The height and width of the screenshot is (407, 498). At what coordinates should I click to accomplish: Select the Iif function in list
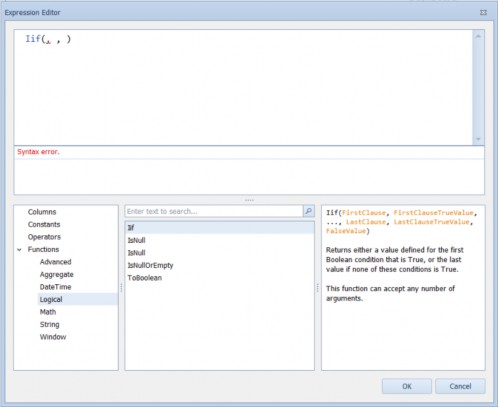[x=220, y=228]
